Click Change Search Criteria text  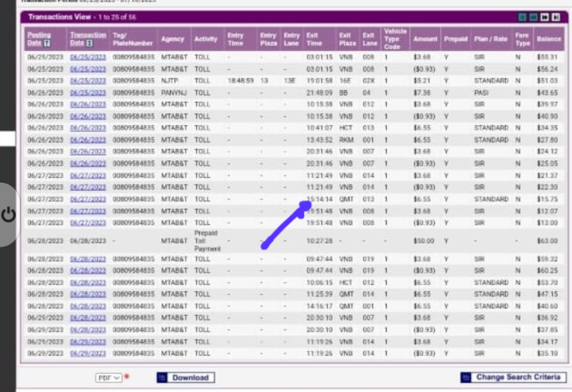[518, 377]
